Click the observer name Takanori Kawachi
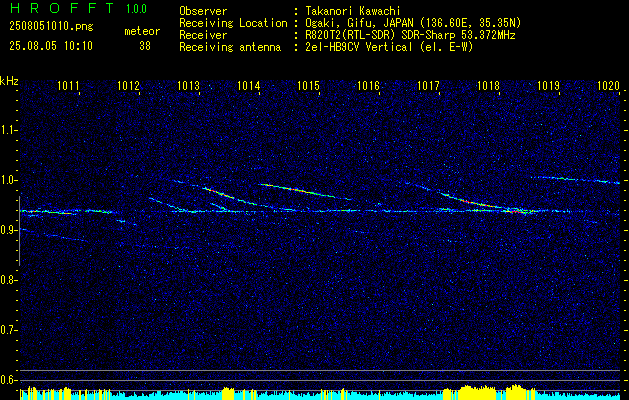 point(353,11)
